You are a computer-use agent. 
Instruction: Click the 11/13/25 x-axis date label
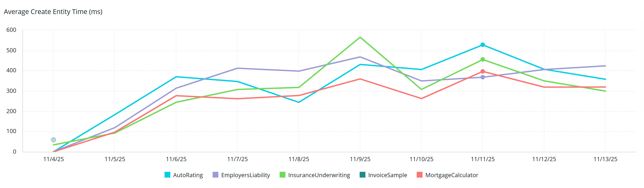pyautogui.click(x=605, y=159)
